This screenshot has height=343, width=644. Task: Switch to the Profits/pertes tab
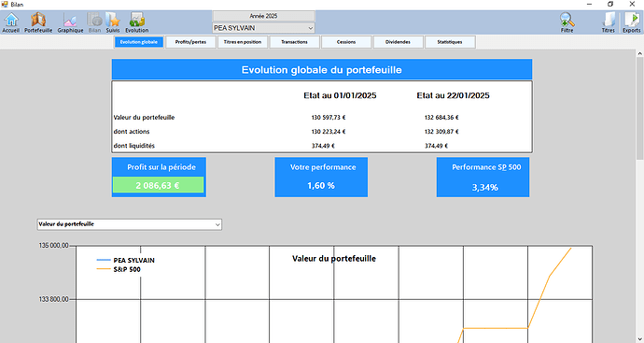[190, 42]
